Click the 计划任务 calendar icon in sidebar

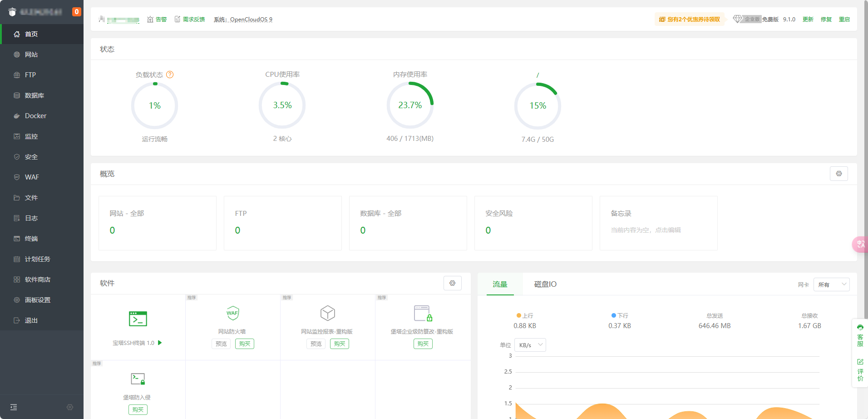17,259
